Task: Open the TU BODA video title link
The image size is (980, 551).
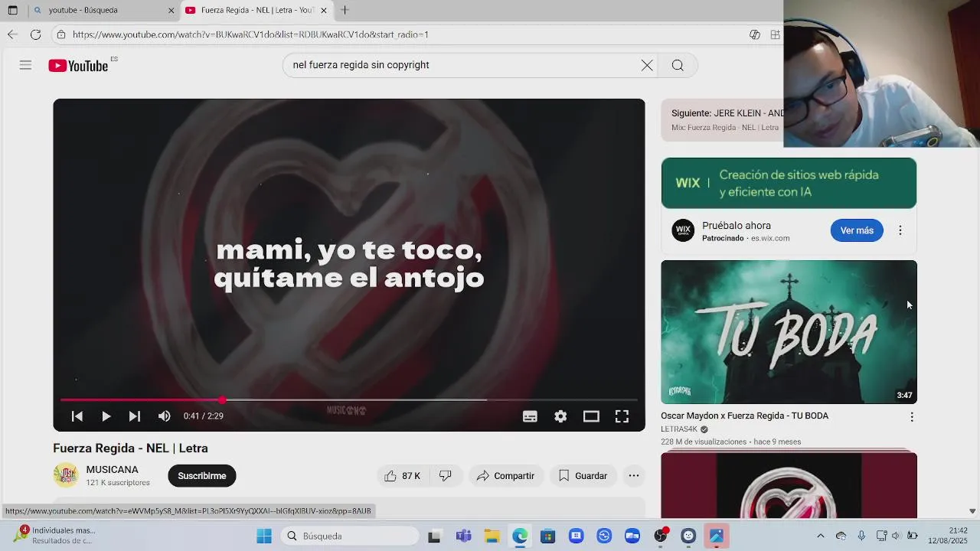Action: point(744,416)
